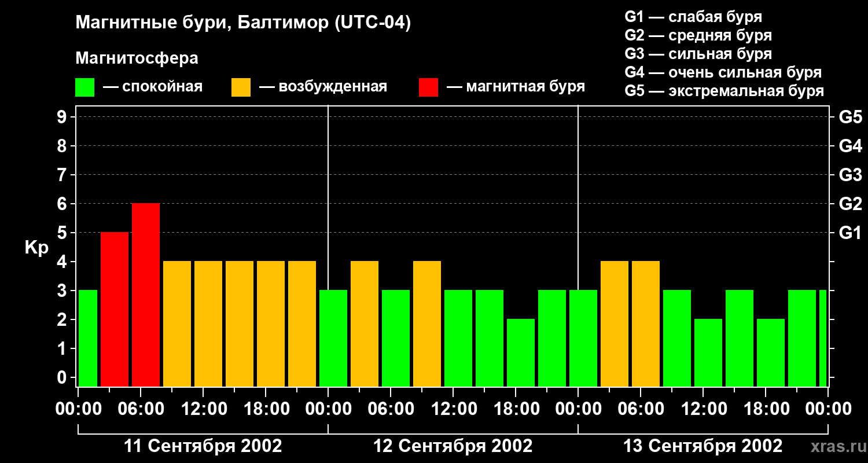Screen dimensions: 868x463
Task: Click the green Kp 2 bar above 12:00 on 13 September
Action: click(708, 353)
